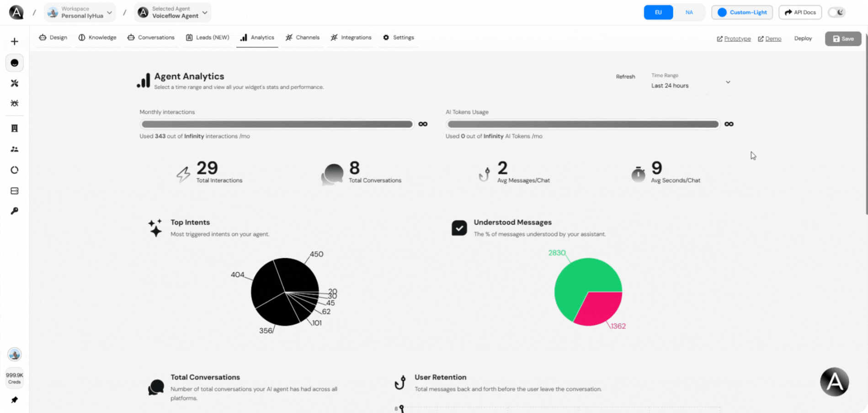Click the circular usage icon in sidebar
Screen dimensions: 868x413
coord(15,170)
